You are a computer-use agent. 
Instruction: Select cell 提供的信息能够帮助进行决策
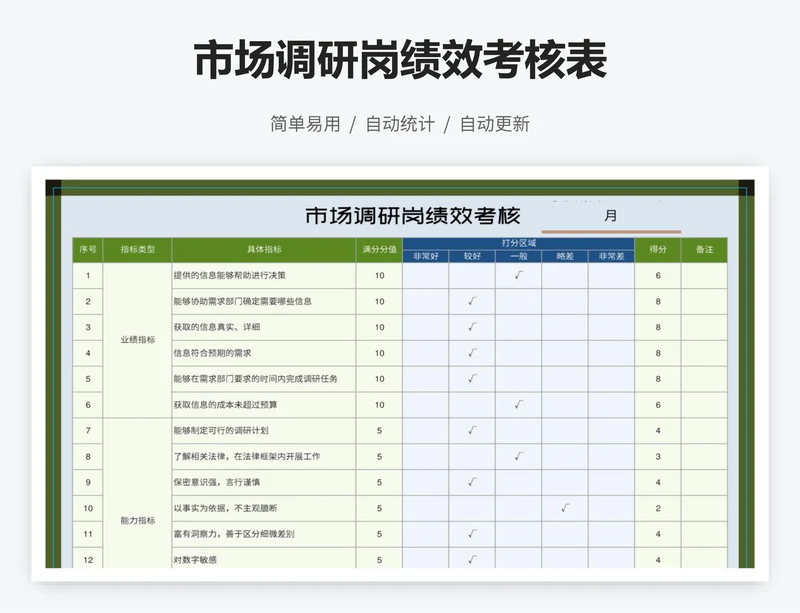click(x=264, y=276)
